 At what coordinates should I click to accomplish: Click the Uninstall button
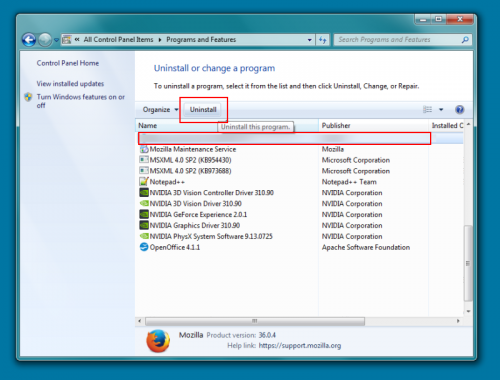click(203, 110)
